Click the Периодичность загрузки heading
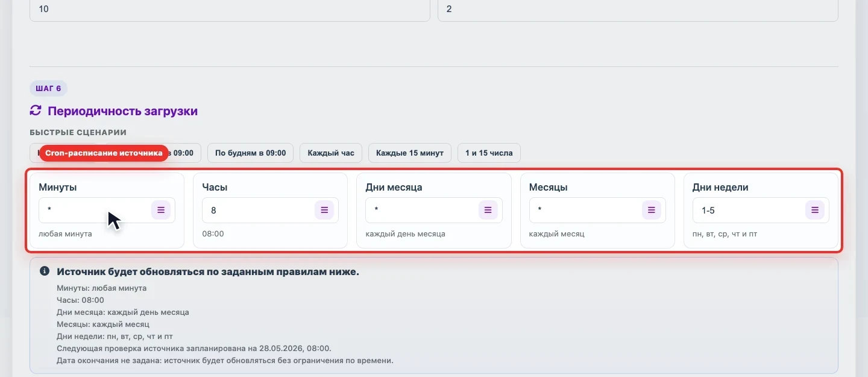Screen dimensions: 868x377 (123, 111)
